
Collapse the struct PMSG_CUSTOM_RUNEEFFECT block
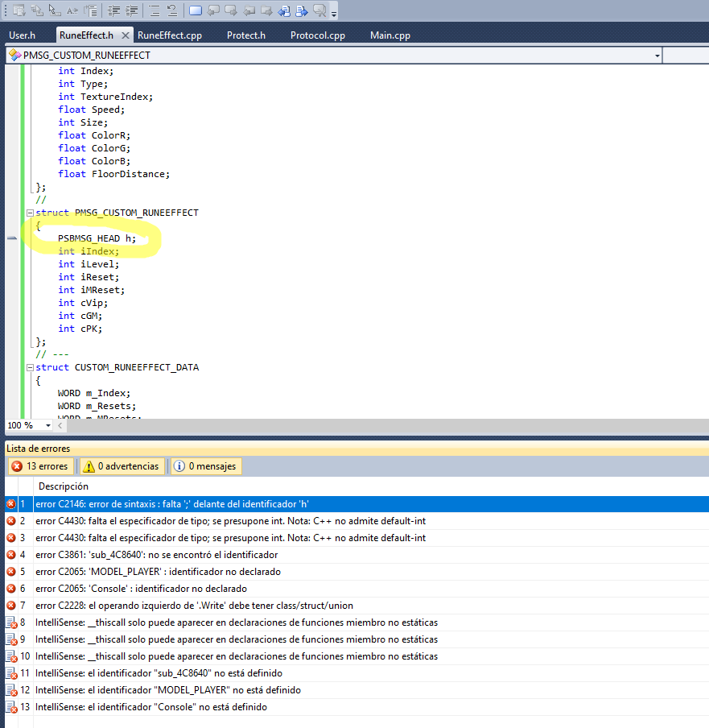point(30,213)
